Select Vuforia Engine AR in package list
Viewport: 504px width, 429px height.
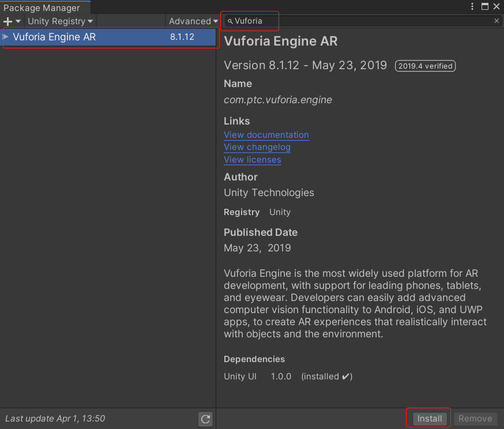[86, 37]
